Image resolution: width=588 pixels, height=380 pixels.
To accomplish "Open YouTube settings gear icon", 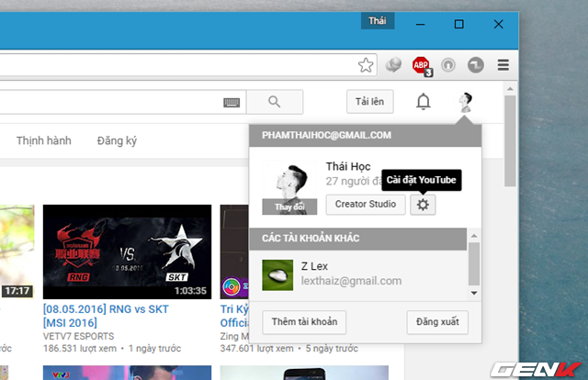I will [423, 205].
